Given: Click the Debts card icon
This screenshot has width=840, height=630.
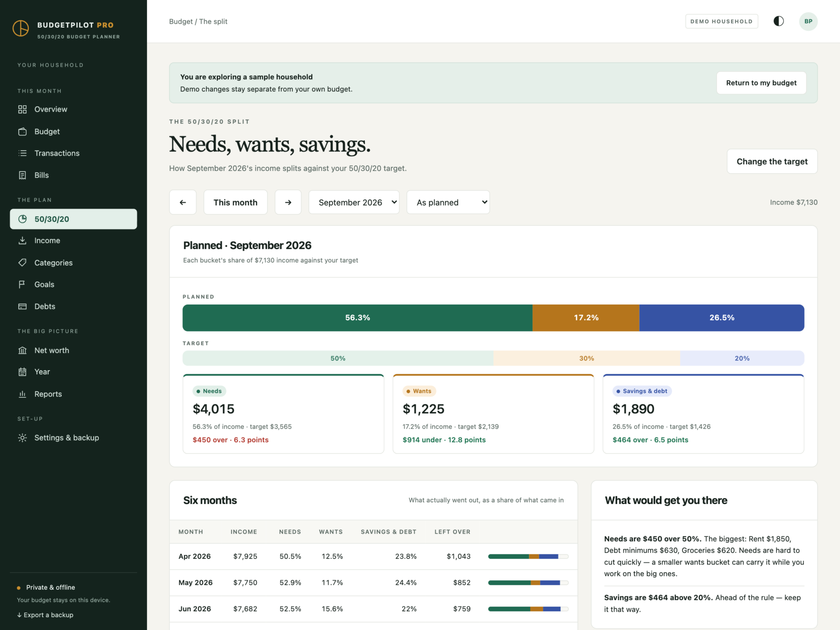Looking at the screenshot, I should [22, 306].
